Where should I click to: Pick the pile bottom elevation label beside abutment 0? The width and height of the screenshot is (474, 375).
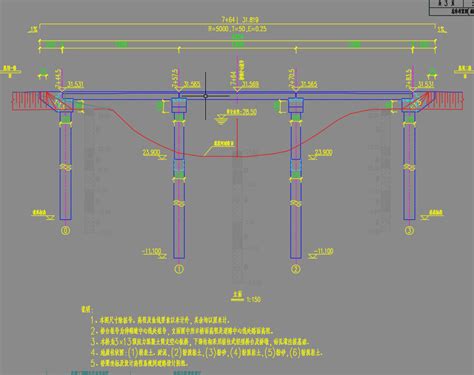click(39, 212)
